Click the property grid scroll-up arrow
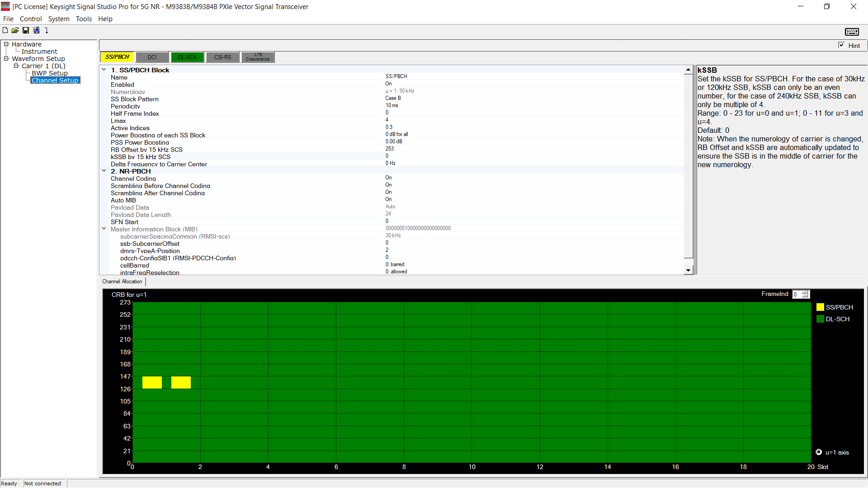868x488 pixels. [688, 70]
